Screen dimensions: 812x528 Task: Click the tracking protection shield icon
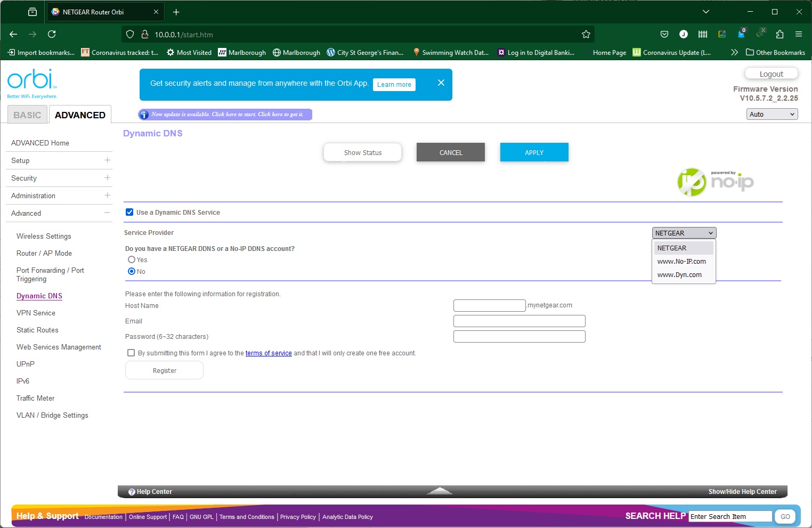click(130, 34)
